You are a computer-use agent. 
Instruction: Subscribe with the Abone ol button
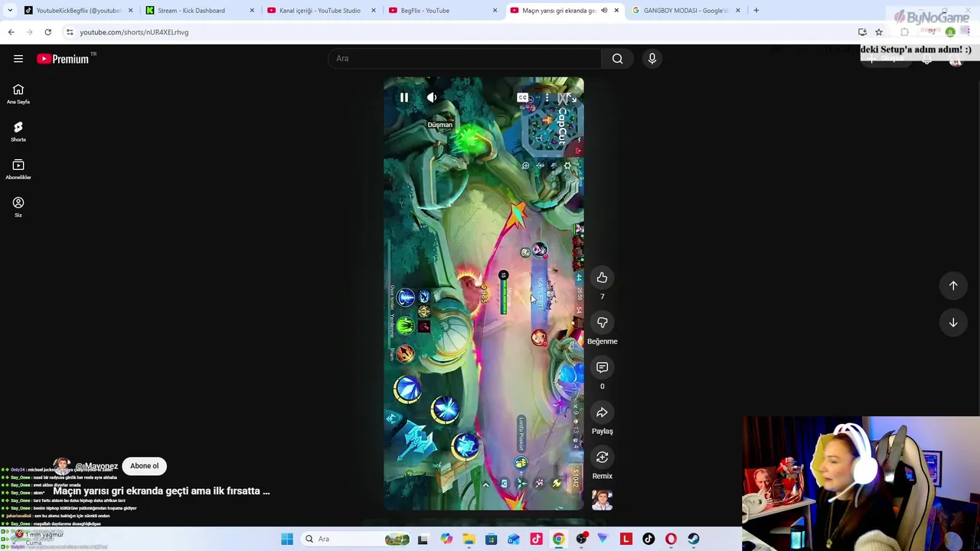pos(144,466)
